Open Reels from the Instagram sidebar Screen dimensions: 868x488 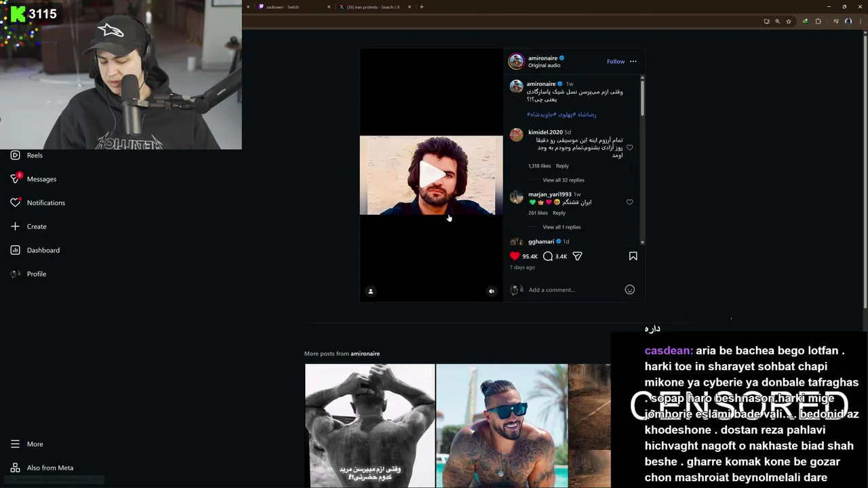(x=27, y=155)
